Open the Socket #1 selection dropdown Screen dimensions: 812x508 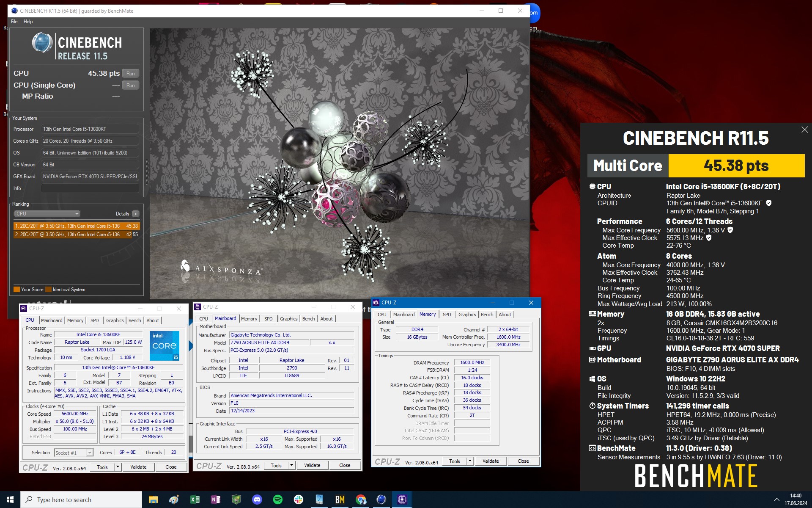[74, 453]
